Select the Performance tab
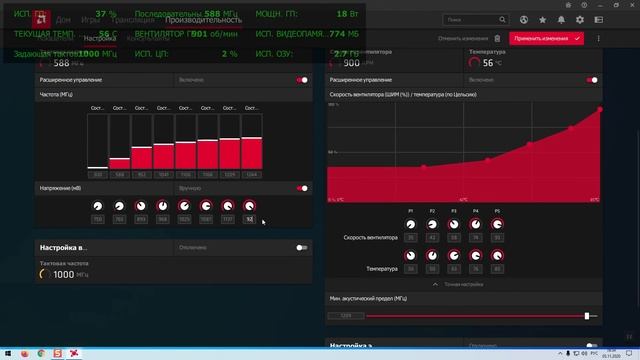The height and width of the screenshot is (360, 640). tap(203, 20)
